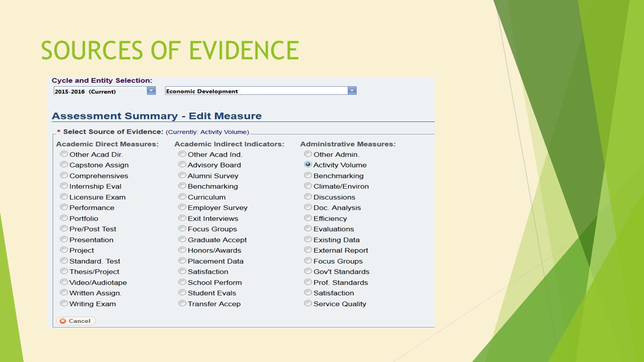Viewport: 644px width, 362px height.
Task: Pick Thesis/Project radio button
Action: [x=64, y=271]
